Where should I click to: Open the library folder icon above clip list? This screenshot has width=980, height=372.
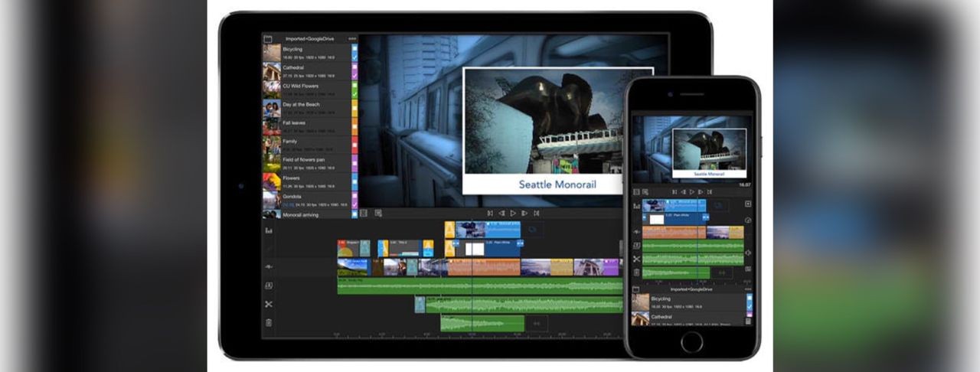pos(268,38)
